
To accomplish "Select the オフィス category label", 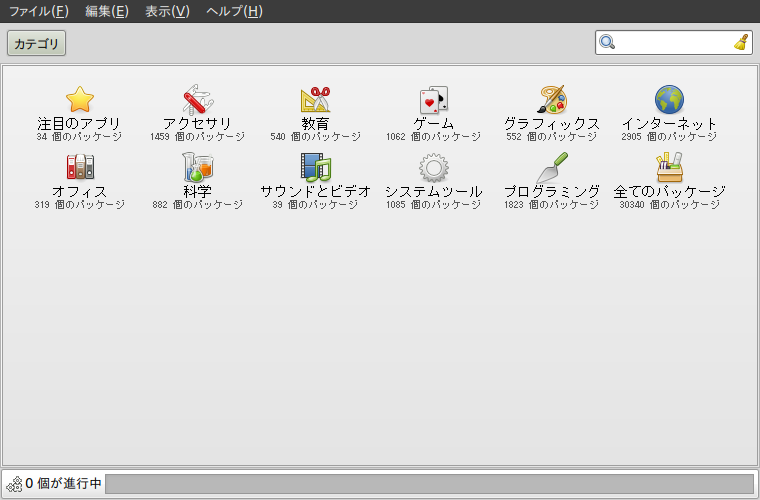I will coord(80,191).
